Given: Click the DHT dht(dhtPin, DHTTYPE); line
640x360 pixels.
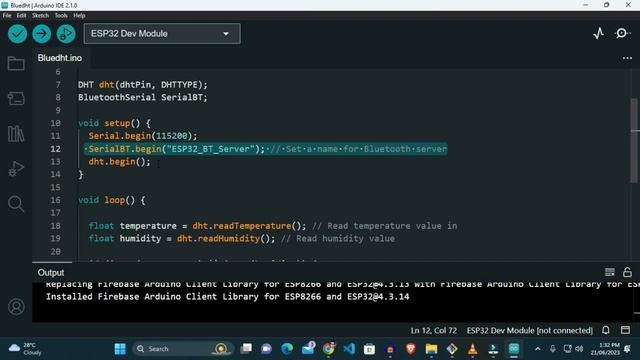Looking at the screenshot, I should (142, 85).
